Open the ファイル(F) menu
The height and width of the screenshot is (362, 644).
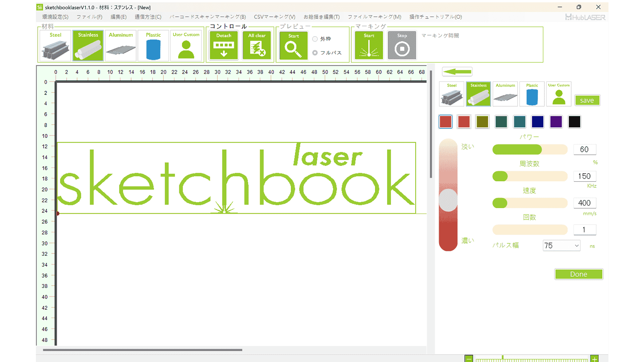click(89, 17)
